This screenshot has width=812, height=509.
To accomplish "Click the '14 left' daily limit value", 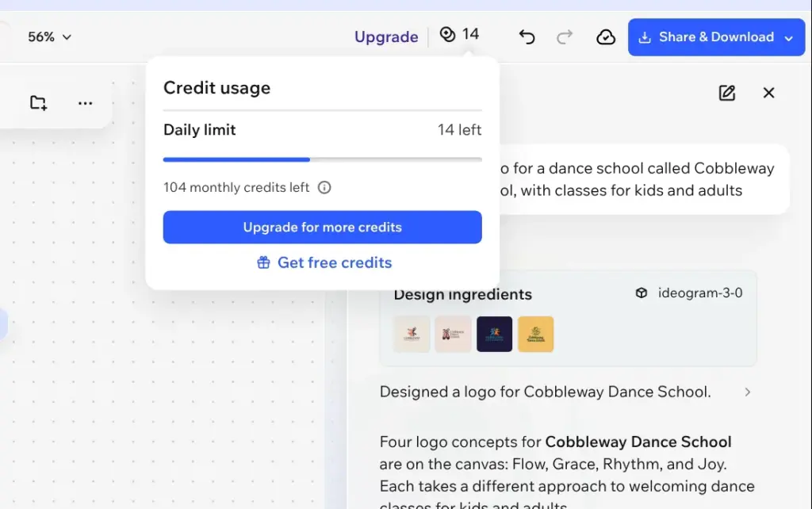I will coord(459,129).
